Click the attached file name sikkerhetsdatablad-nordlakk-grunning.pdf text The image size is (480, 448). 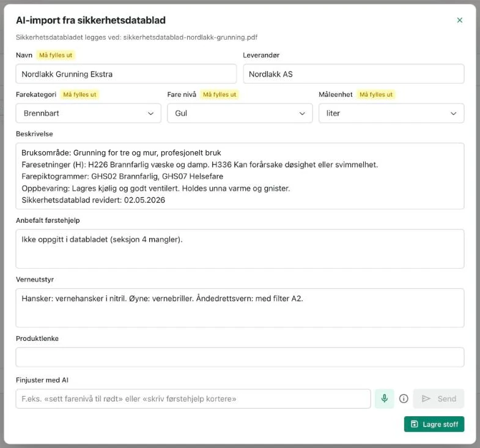click(190, 37)
